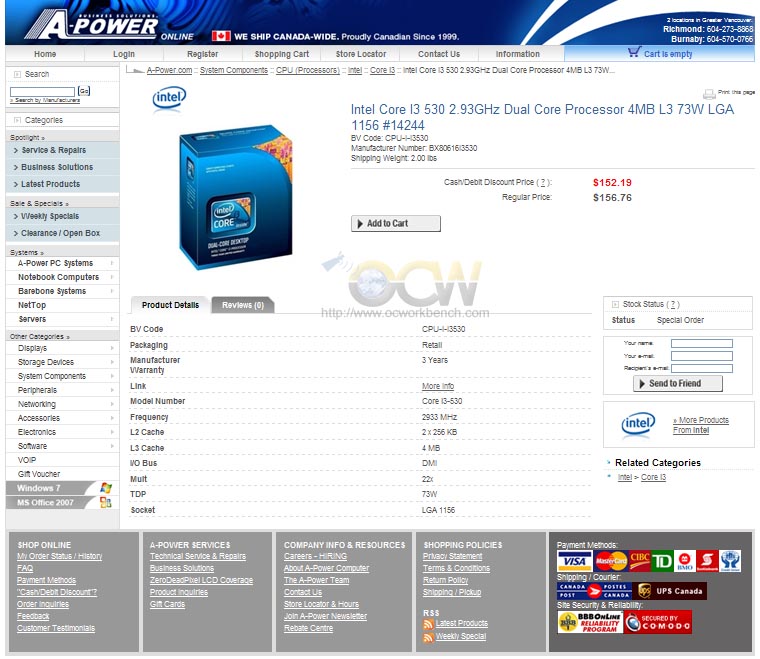Click the MasterCard payment icon
This screenshot has height=659, width=760.
611,561
